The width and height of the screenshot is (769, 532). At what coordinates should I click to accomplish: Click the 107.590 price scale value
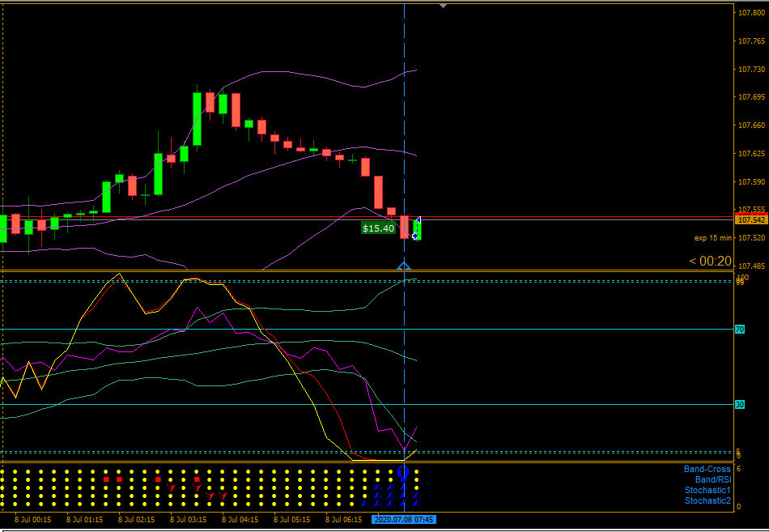tap(752, 182)
